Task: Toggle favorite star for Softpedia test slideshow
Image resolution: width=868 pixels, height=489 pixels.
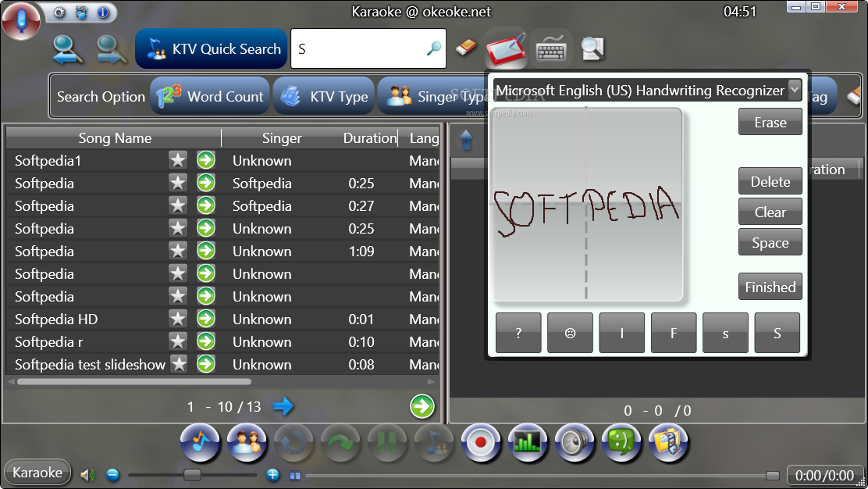Action: pyautogui.click(x=178, y=364)
